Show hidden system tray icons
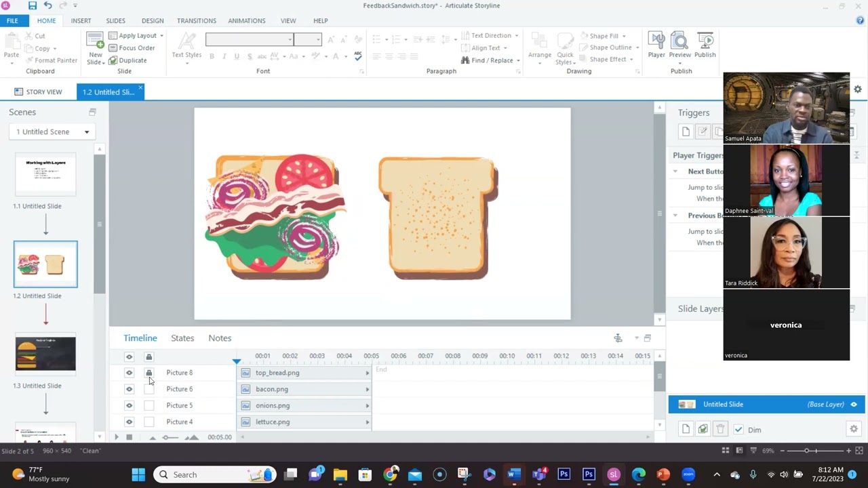Image resolution: width=868 pixels, height=488 pixels. point(717,474)
